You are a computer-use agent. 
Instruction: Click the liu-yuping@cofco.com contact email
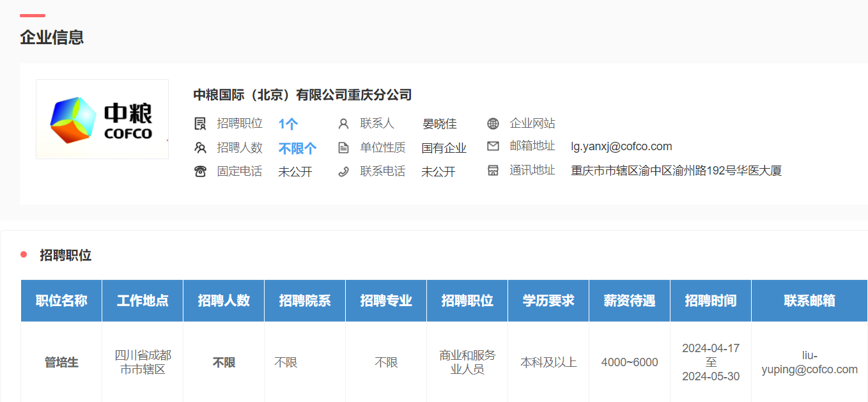coord(809,362)
